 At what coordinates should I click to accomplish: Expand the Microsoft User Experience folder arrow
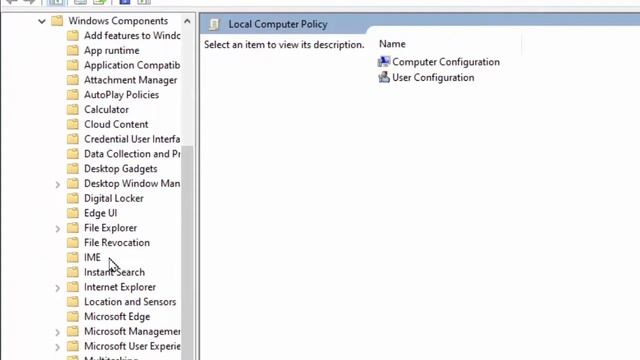coord(58,347)
